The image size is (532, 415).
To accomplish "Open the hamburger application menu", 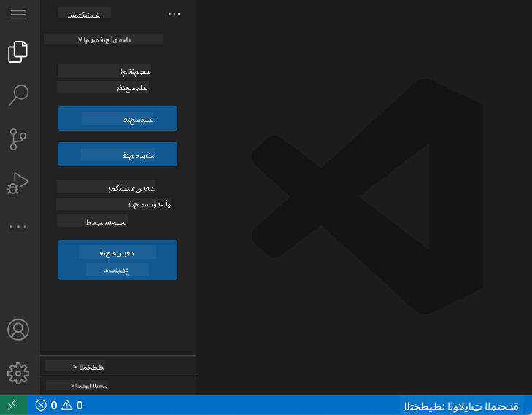I will 19,15.
